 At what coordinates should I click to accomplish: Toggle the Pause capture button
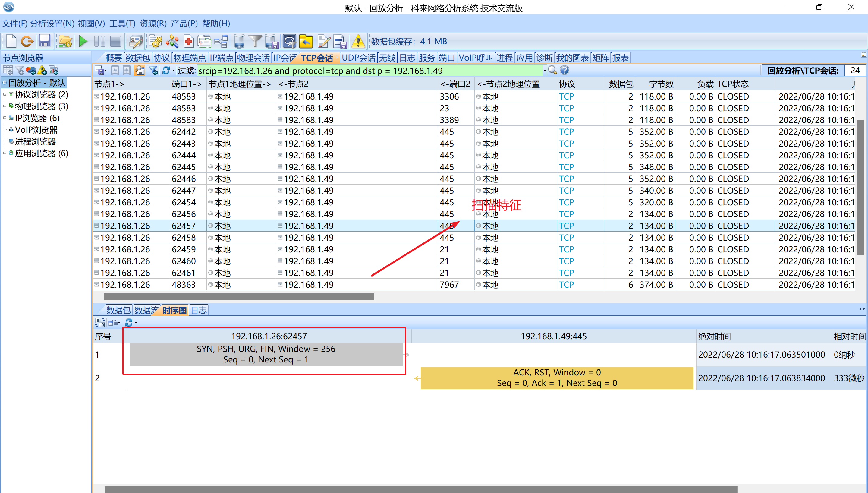tap(99, 41)
